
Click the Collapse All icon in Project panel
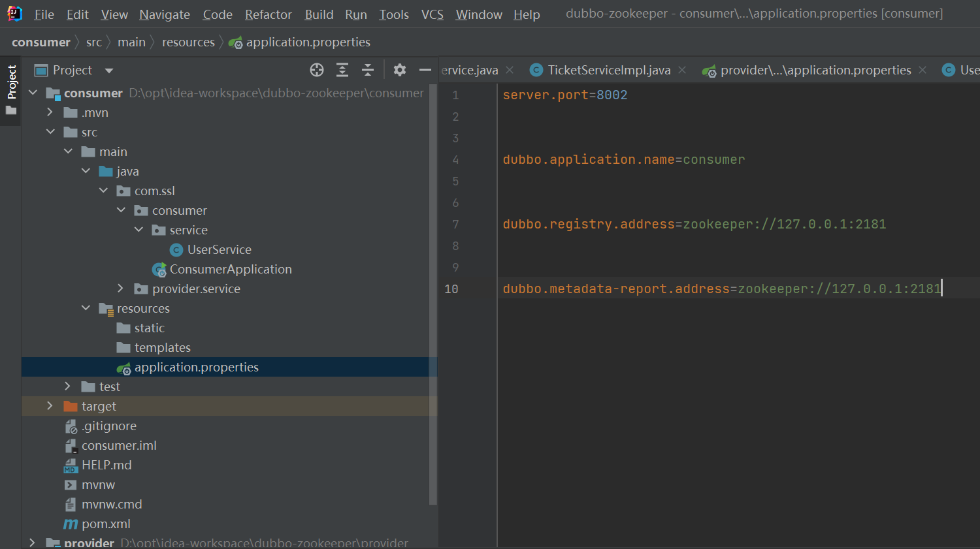(x=368, y=70)
